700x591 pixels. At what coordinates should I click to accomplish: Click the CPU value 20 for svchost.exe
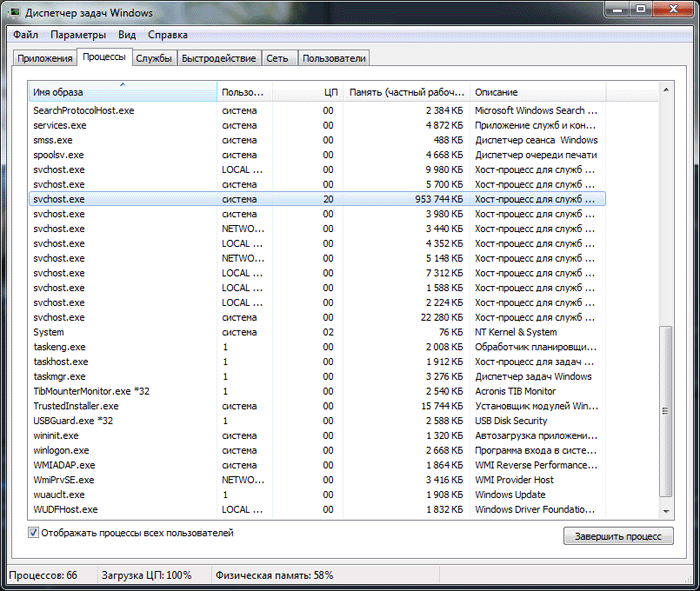[x=328, y=199]
